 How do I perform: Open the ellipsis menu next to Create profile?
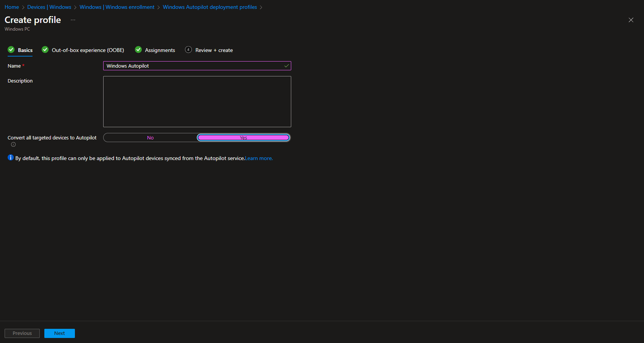(x=73, y=20)
